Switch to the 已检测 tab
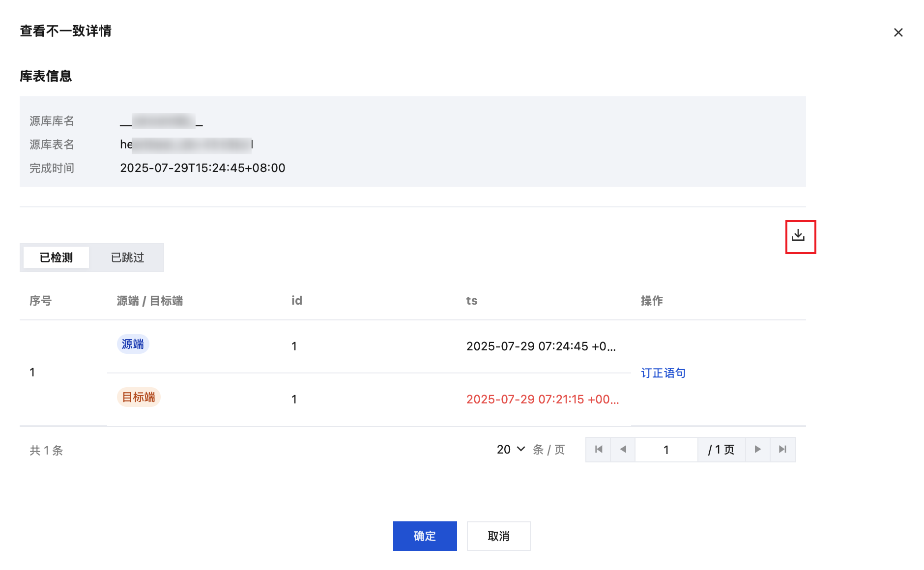Screen dimensions: 924x570 56,257
